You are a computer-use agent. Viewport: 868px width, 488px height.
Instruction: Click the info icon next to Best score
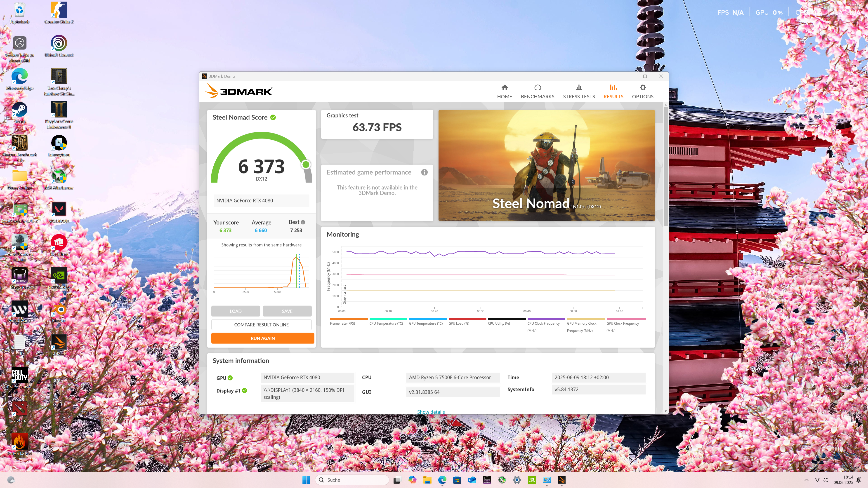pyautogui.click(x=303, y=222)
